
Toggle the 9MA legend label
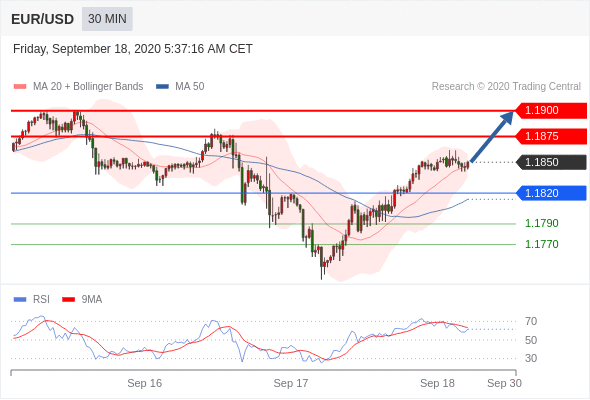point(92,300)
